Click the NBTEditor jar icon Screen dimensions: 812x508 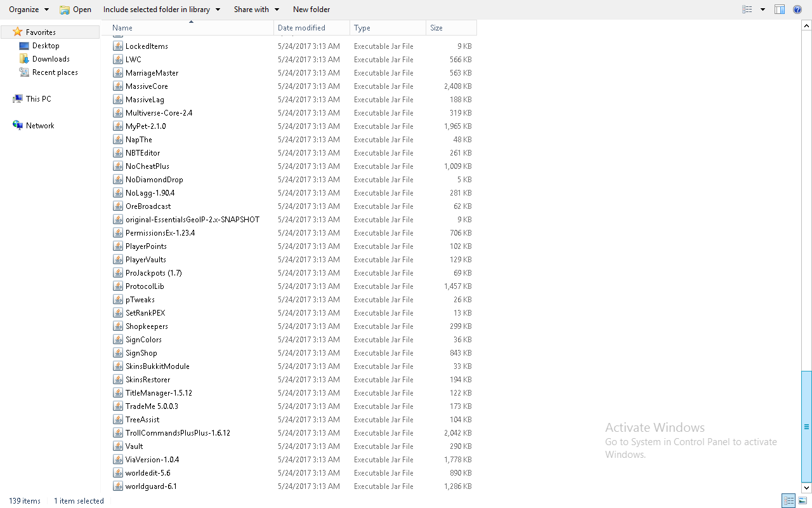[x=118, y=153]
